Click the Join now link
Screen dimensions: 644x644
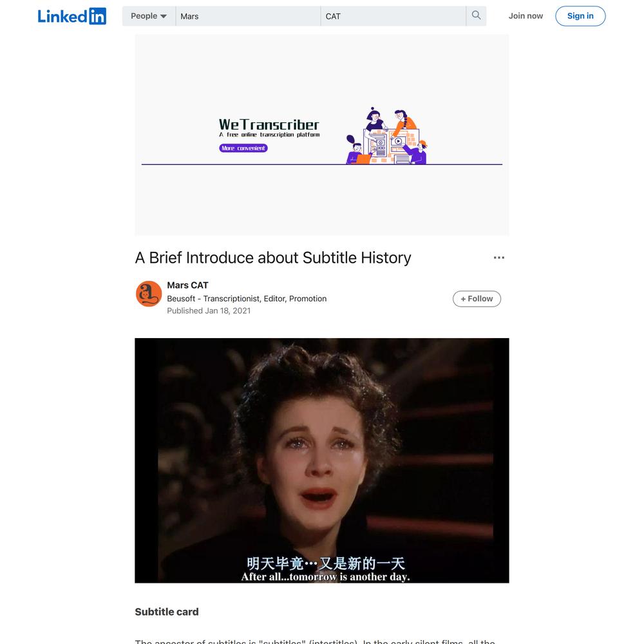[x=526, y=16]
